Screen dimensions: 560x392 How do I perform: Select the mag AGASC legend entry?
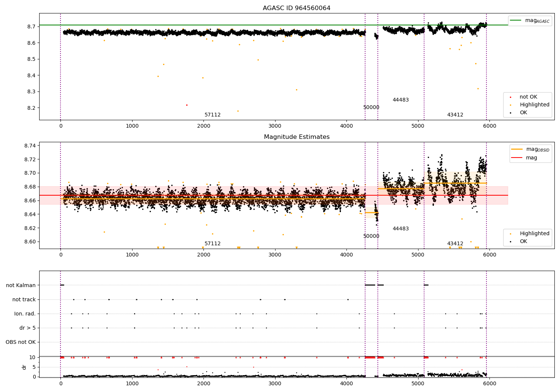pos(530,21)
